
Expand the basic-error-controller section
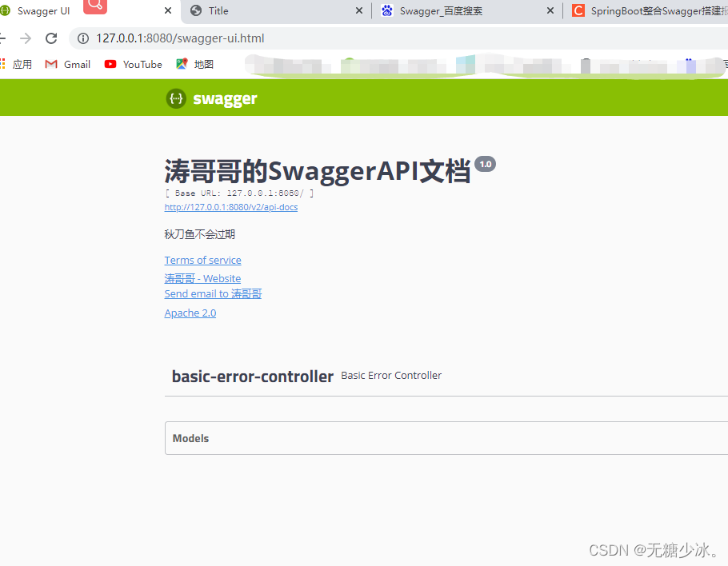(252, 376)
